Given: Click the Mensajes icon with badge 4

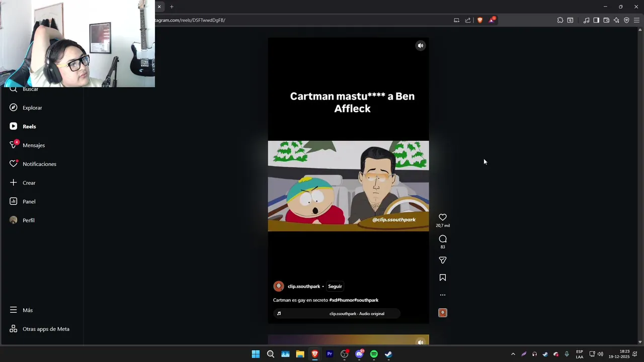Looking at the screenshot, I should click(14, 145).
